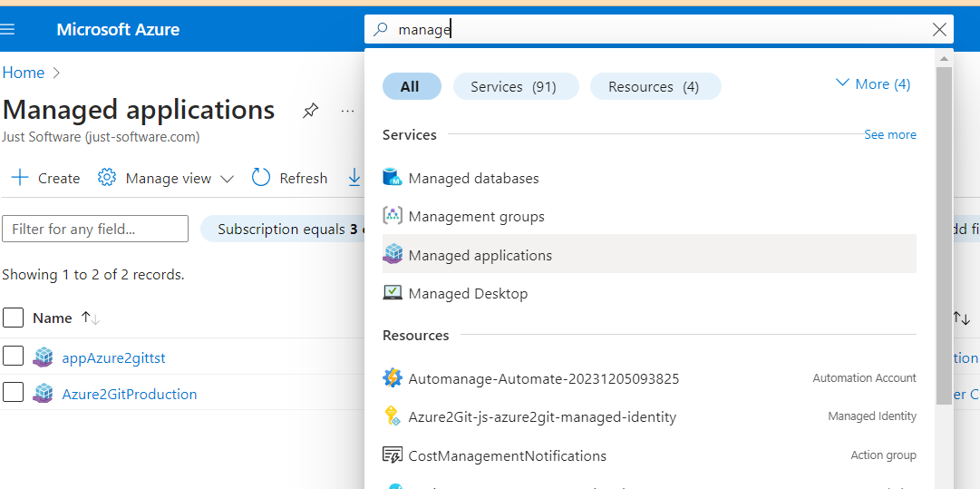
Task: Click the CostManagementNotifications action group icon
Action: point(392,455)
